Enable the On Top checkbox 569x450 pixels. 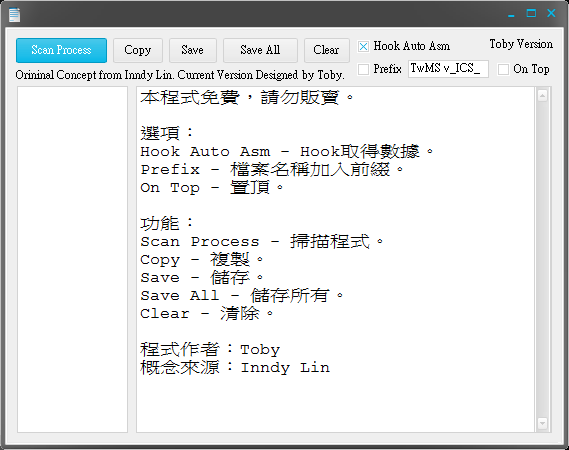(x=503, y=69)
